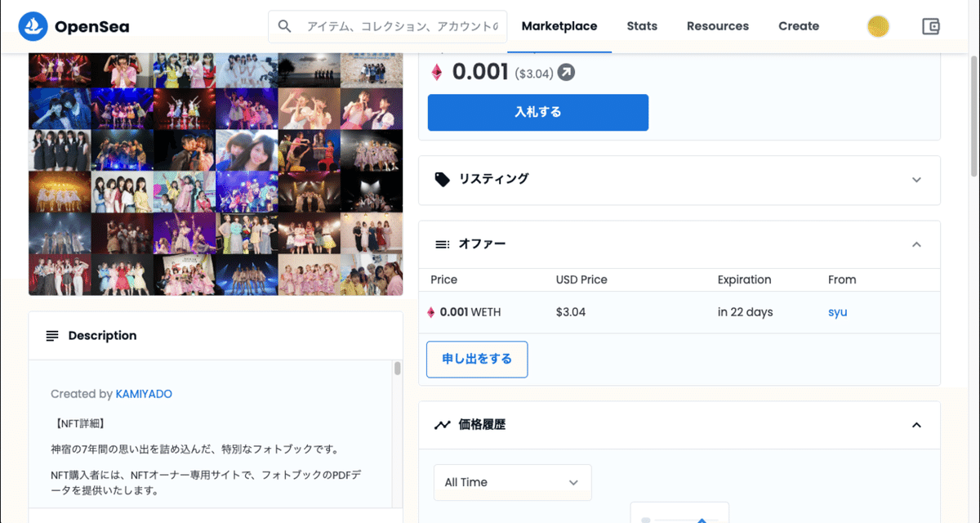This screenshot has width=980, height=523.
Task: Click the search magnifier icon
Action: pyautogui.click(x=284, y=26)
